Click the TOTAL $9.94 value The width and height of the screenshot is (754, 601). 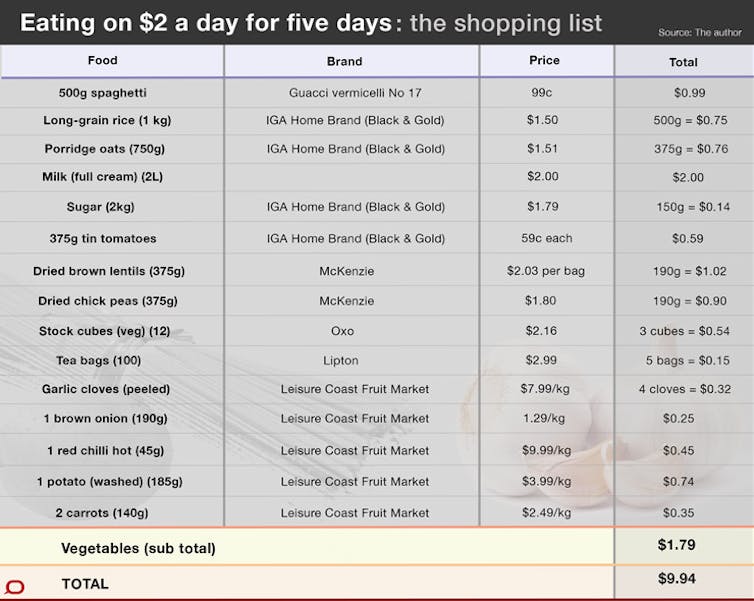pos(677,578)
